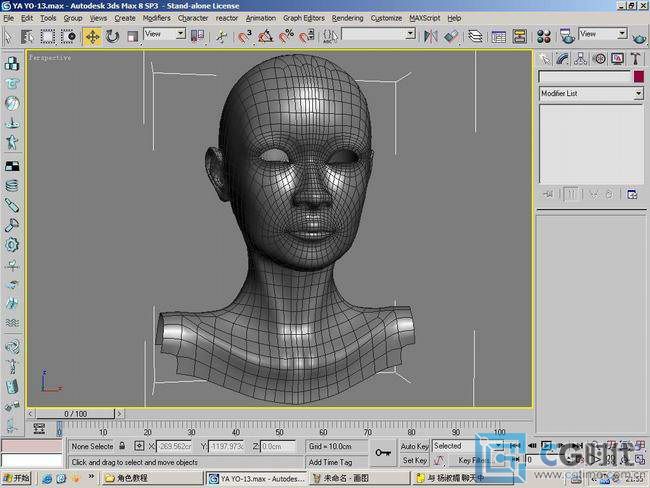650x488 pixels.
Task: Create Rigid Body Collection from reactor toolbar
Action: click(x=12, y=64)
